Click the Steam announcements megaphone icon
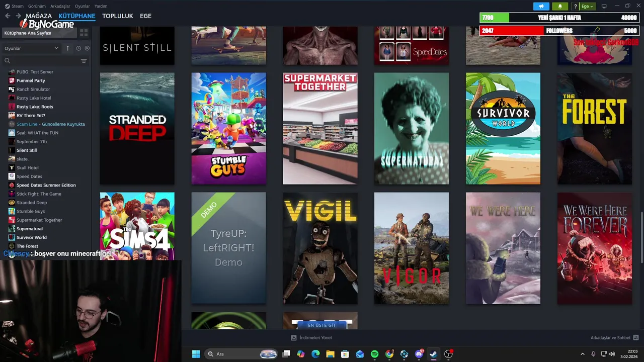This screenshot has width=644, height=362. 541,6
